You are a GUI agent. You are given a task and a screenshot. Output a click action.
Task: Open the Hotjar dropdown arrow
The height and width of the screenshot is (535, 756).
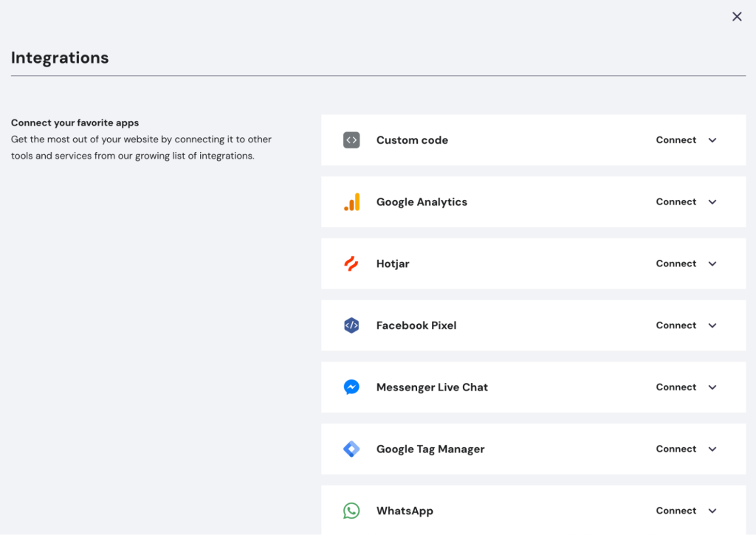[x=712, y=263]
